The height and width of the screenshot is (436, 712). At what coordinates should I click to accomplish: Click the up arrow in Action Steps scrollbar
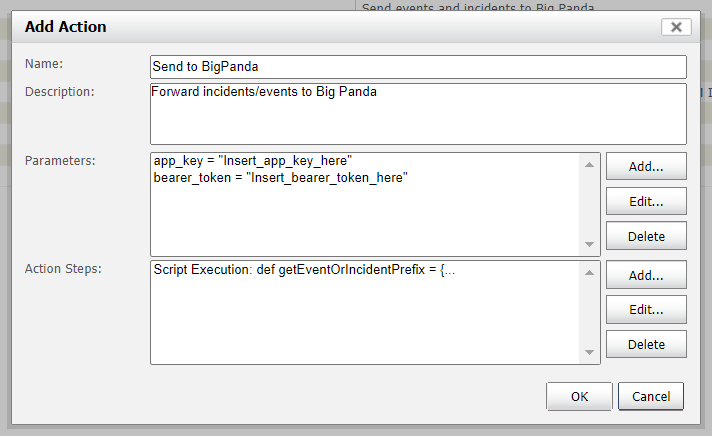[x=589, y=272]
